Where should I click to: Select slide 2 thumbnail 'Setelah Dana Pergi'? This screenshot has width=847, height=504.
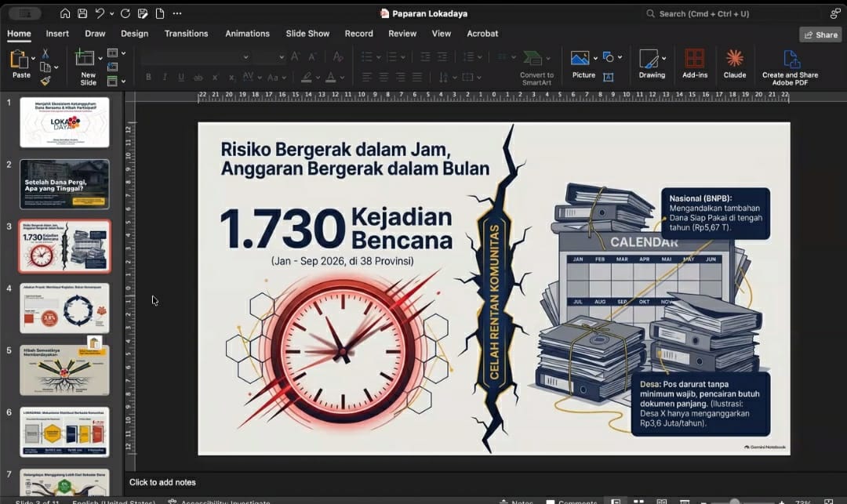click(x=64, y=184)
